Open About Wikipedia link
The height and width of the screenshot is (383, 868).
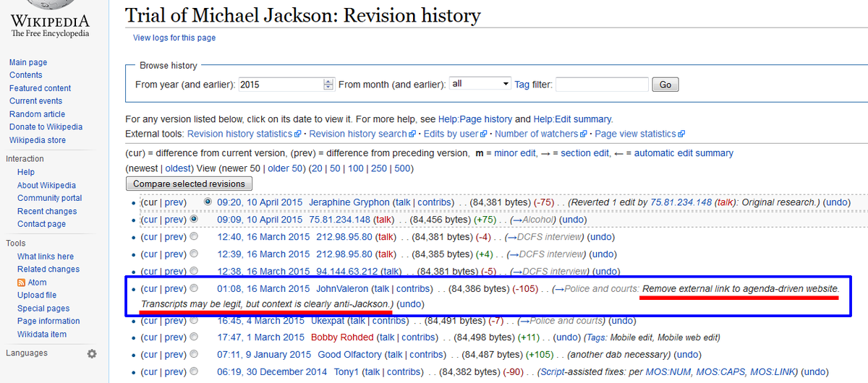coord(46,185)
